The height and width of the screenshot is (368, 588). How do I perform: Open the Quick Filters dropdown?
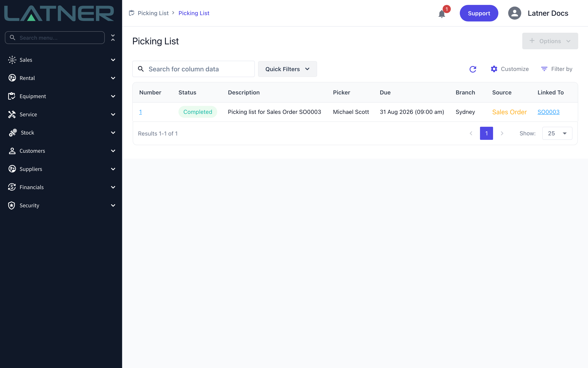pyautogui.click(x=287, y=69)
